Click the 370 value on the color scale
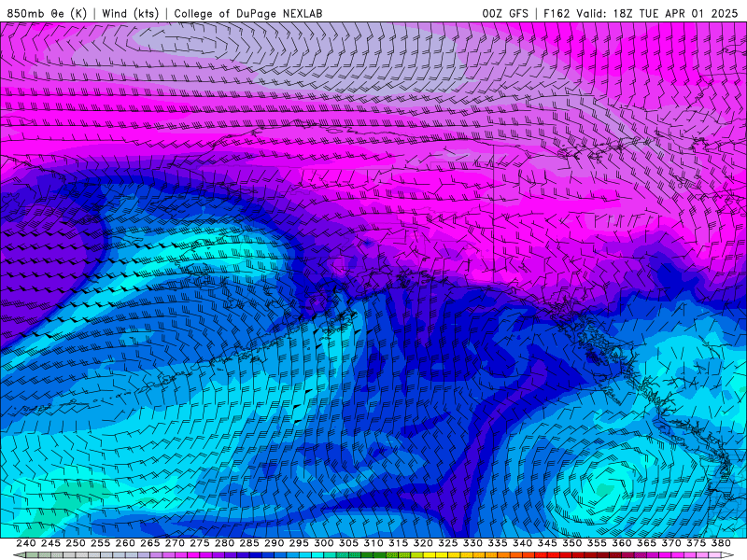 tap(670, 543)
